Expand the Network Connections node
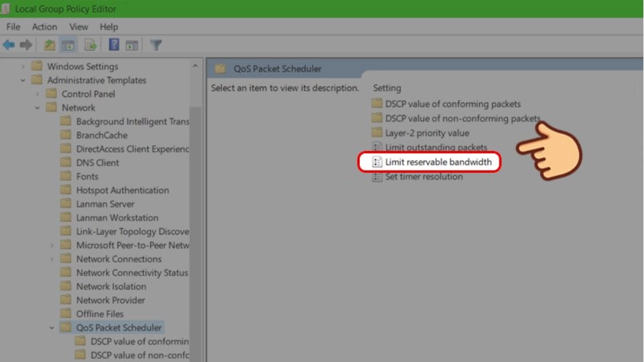Screen dimensions: 644x362 point(52,259)
